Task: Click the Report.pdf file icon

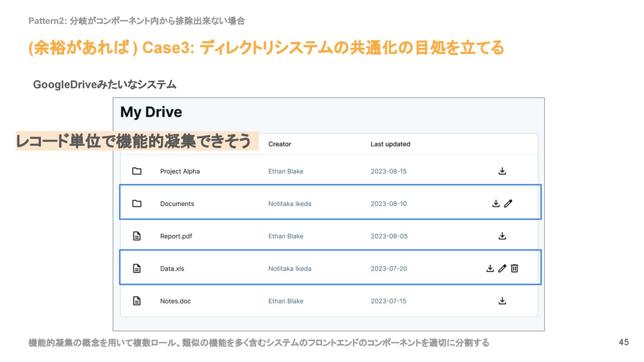Action: 137,236
